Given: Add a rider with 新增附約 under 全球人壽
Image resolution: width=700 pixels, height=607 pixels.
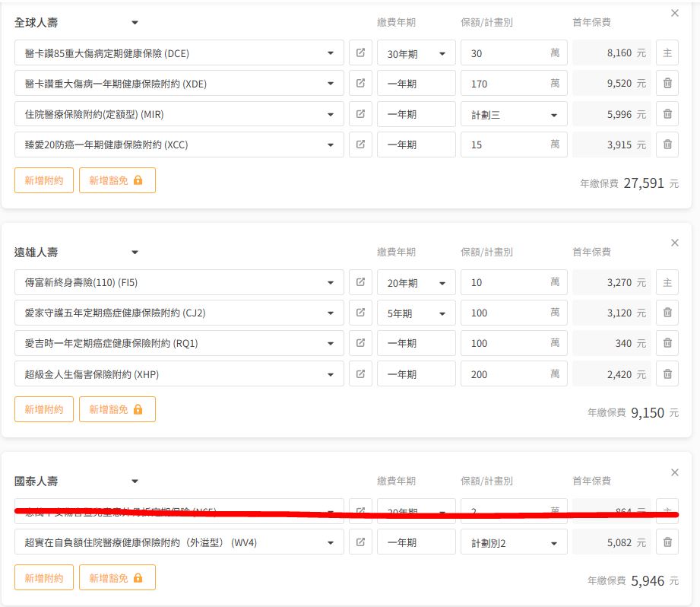Looking at the screenshot, I should [x=44, y=180].
